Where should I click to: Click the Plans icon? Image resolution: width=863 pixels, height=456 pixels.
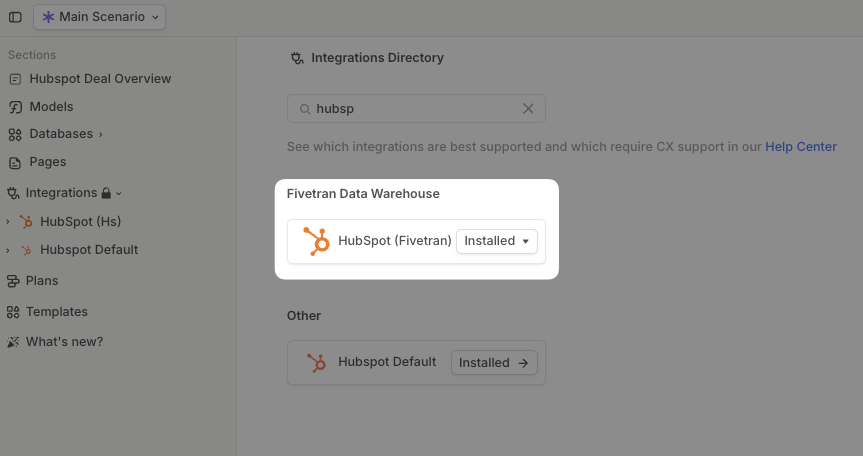pyautogui.click(x=13, y=281)
